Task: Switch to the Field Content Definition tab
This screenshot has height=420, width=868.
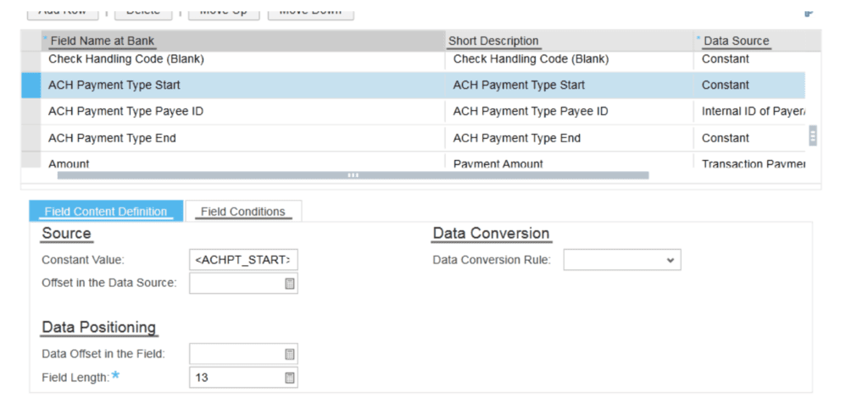Action: [106, 212]
